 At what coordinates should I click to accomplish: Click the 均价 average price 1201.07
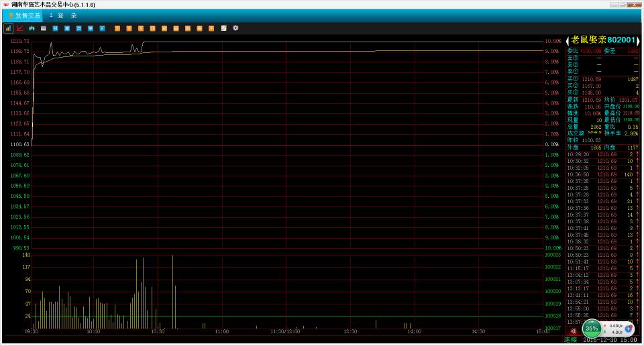(x=629, y=100)
